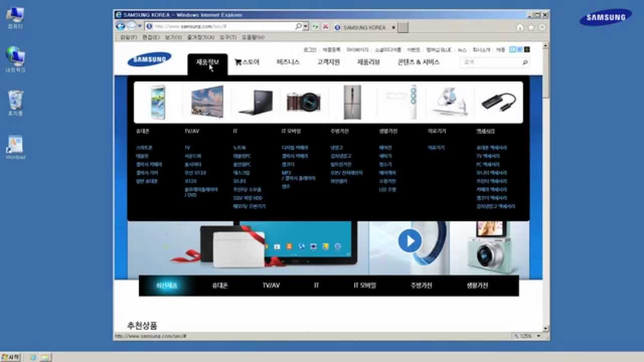Screen dimensions: 644x362
Task: Click the 로그인 link in the header
Action: click(x=310, y=50)
